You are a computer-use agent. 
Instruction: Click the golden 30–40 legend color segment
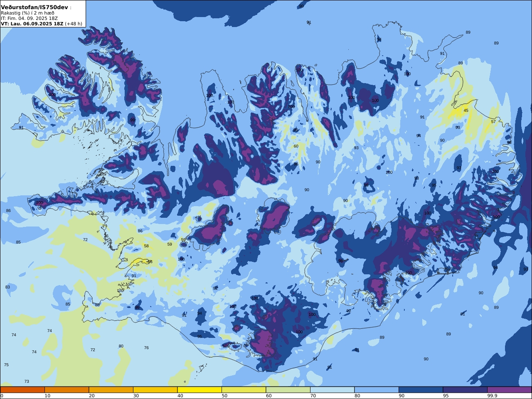tap(155, 390)
